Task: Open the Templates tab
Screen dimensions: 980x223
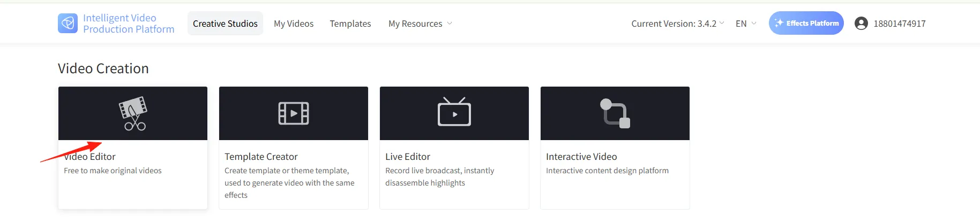Action: coord(350,24)
